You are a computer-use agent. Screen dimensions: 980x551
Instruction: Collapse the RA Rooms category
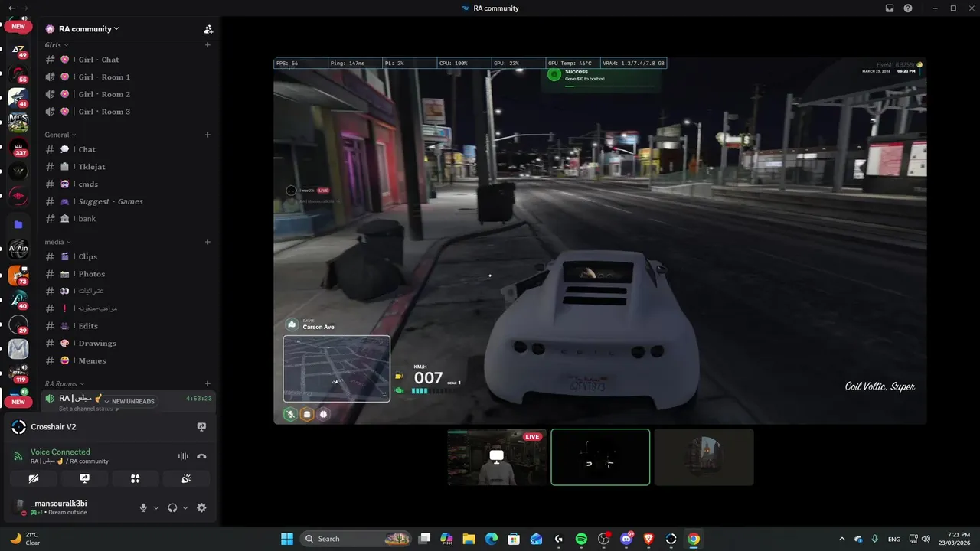pos(64,383)
